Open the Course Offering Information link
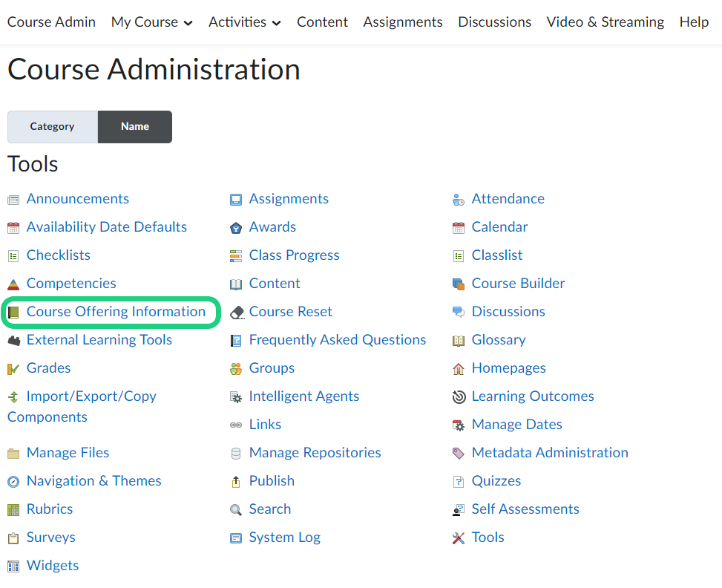722x588 pixels. pos(116,312)
